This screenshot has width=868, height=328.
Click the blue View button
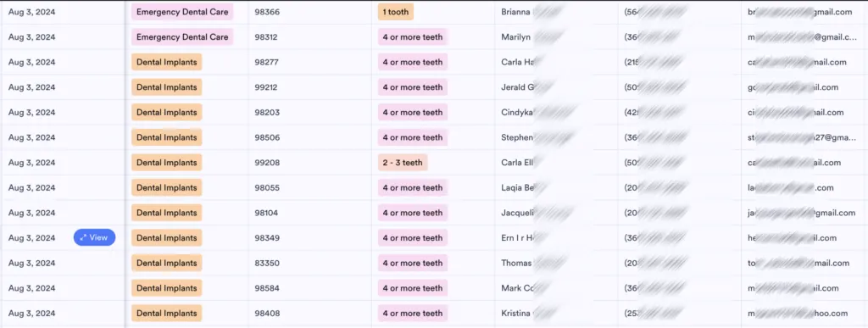(x=94, y=238)
